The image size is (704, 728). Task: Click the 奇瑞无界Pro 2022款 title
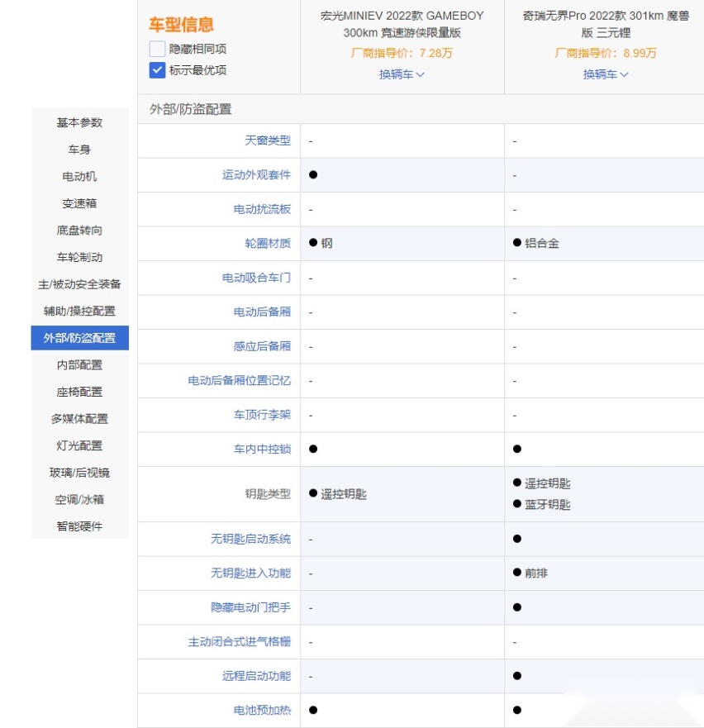tap(606, 24)
